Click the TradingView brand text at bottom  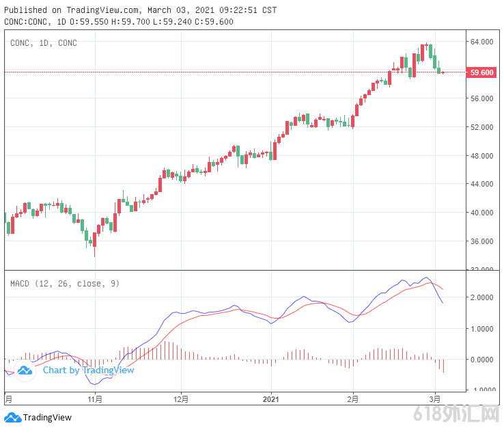[x=47, y=418]
